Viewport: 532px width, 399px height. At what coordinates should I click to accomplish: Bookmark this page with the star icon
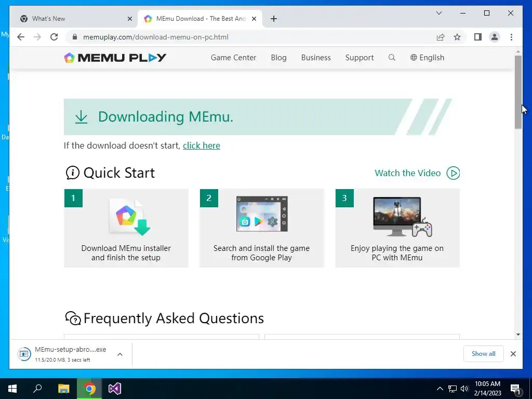457,37
